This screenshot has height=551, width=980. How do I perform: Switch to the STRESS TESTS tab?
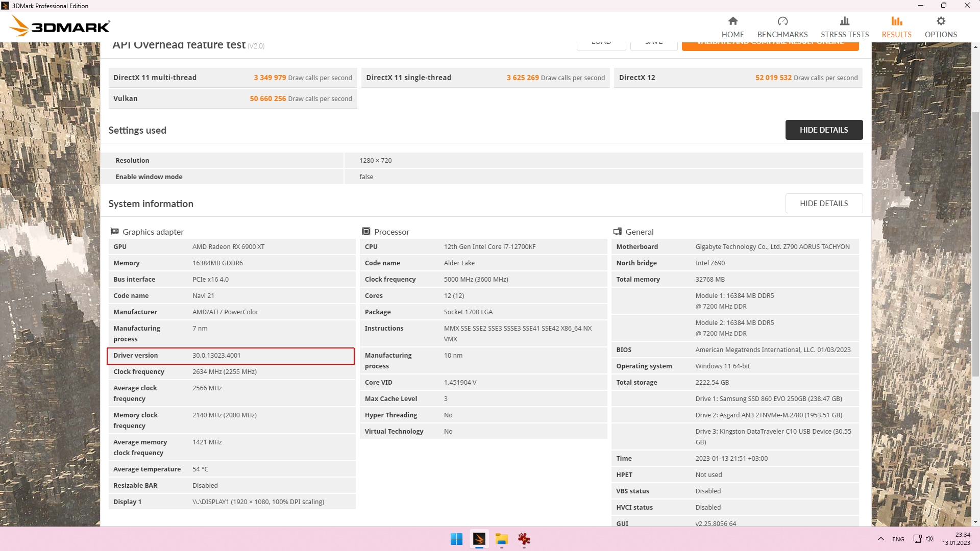[844, 34]
